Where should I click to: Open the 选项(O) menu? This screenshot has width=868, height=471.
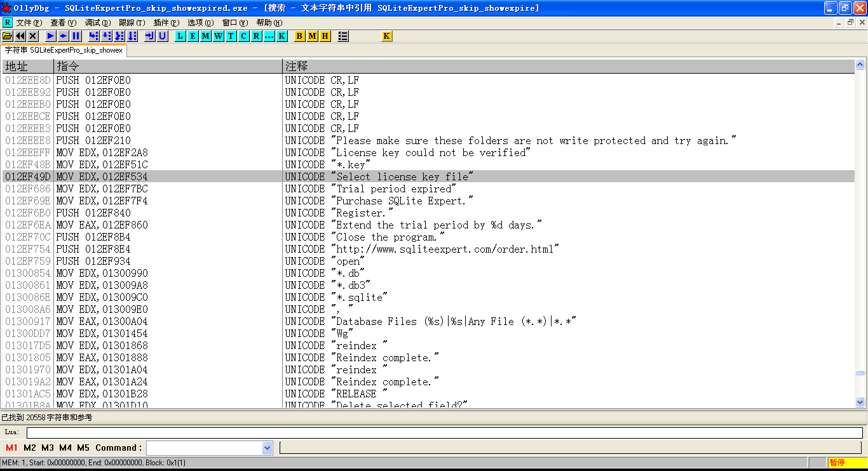pyautogui.click(x=201, y=23)
